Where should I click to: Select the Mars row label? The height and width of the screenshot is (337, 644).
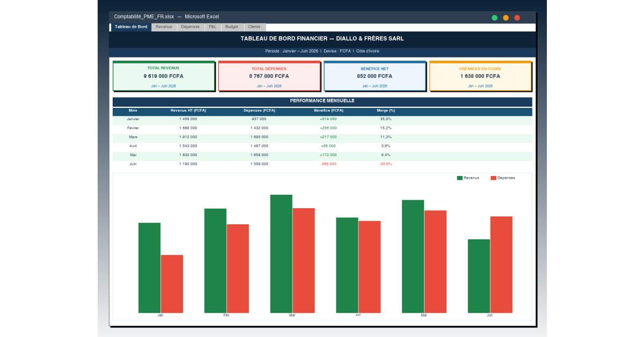point(133,137)
